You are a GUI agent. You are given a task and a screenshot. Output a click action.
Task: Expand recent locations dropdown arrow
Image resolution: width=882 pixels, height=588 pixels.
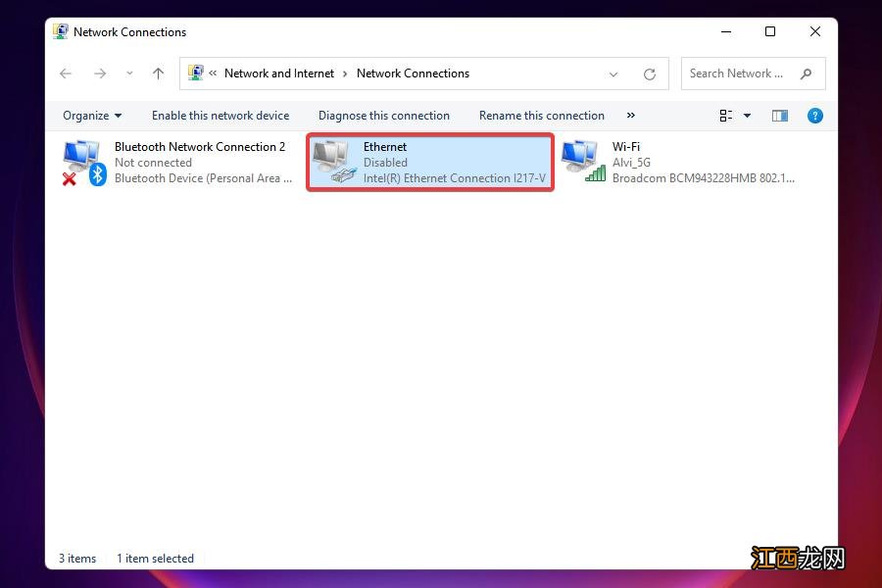(x=129, y=73)
